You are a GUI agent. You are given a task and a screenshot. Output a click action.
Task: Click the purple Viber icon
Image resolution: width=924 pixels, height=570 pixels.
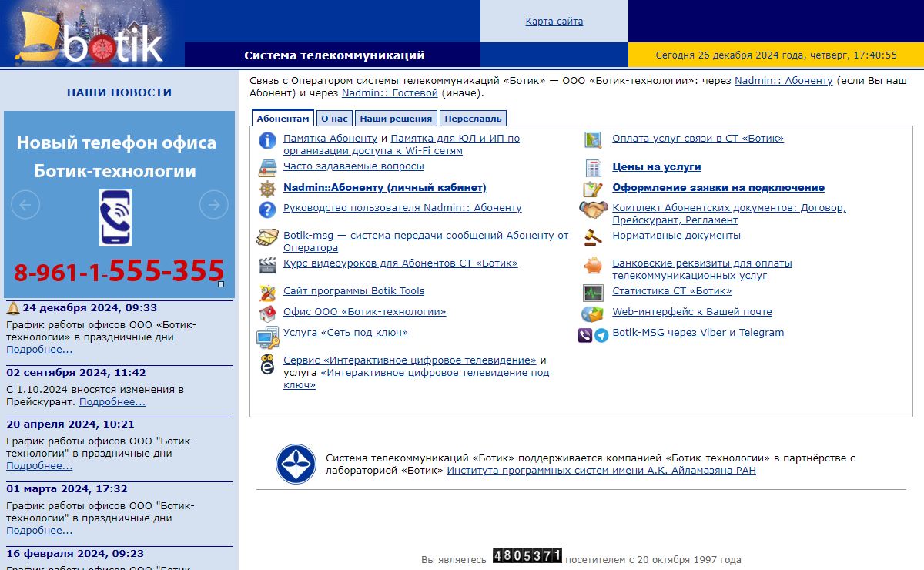pos(585,335)
